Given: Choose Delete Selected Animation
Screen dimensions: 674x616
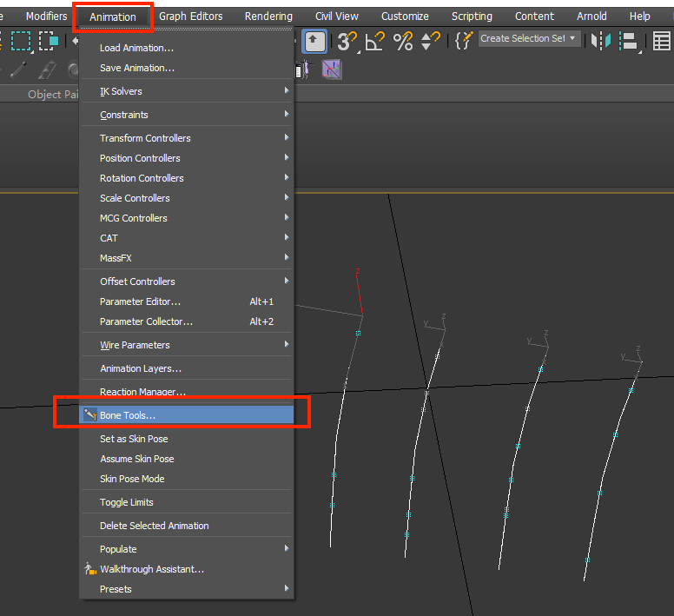Looking at the screenshot, I should click(187, 526).
